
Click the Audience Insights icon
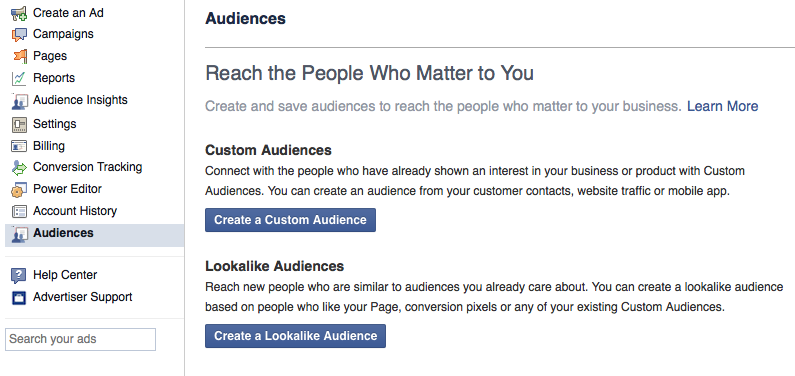[19, 101]
